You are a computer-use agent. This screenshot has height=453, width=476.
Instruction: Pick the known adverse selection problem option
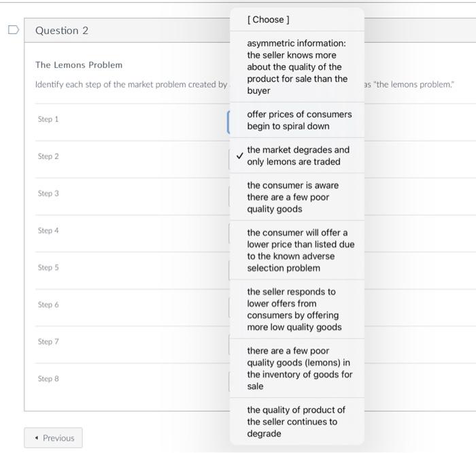pyautogui.click(x=300, y=250)
